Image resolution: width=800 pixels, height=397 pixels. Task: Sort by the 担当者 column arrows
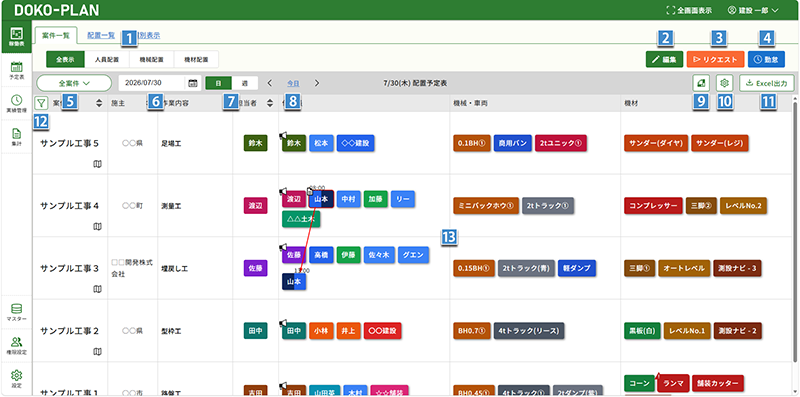tap(269, 103)
